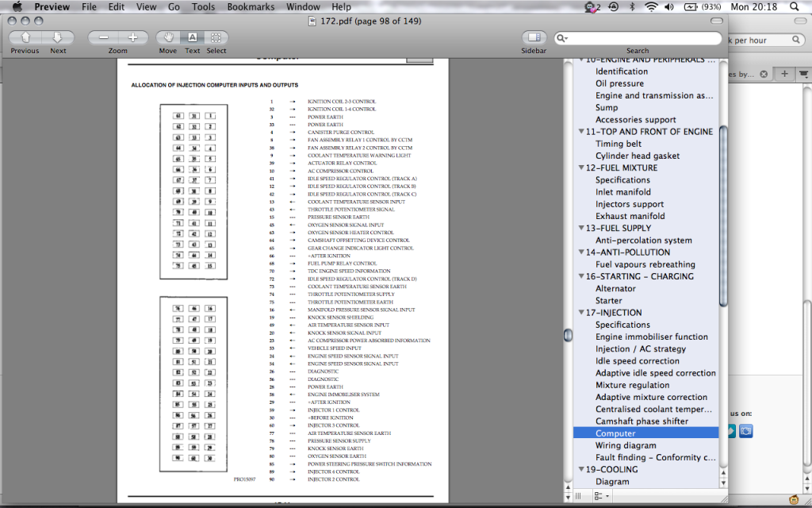
Task: Go to the previous page
Action: (x=25, y=37)
